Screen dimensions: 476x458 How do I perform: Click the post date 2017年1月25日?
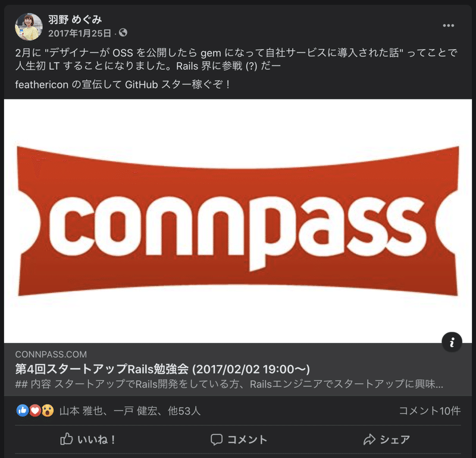pos(80,33)
